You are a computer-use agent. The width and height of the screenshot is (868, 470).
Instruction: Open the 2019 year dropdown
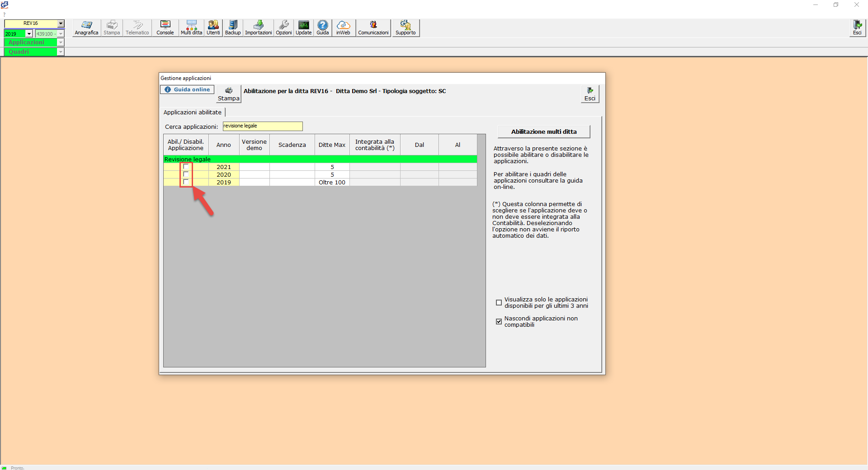pos(29,33)
